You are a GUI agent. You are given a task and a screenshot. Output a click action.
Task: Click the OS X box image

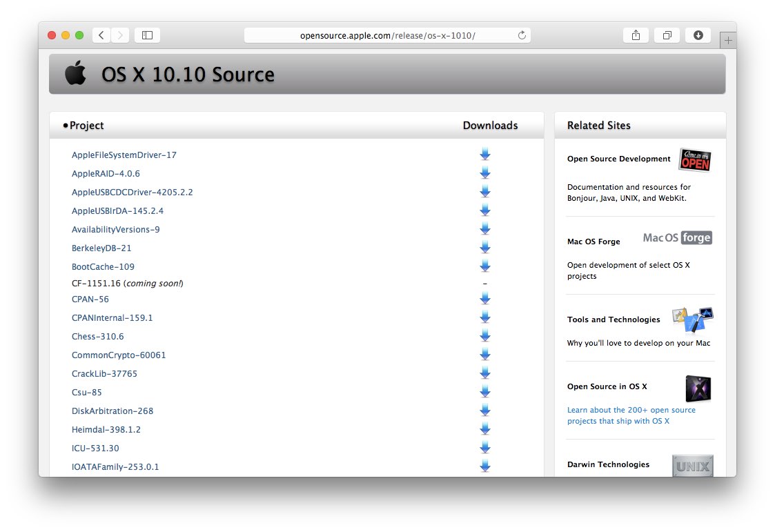(698, 388)
